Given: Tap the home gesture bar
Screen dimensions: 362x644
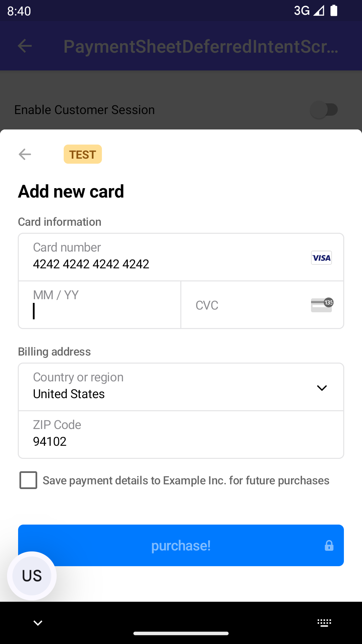Looking at the screenshot, I should [181, 633].
